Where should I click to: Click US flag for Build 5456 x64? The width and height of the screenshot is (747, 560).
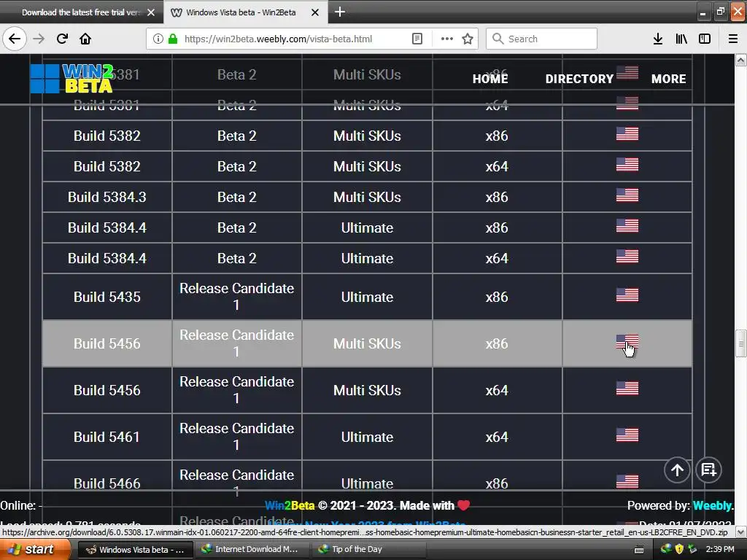627,388
